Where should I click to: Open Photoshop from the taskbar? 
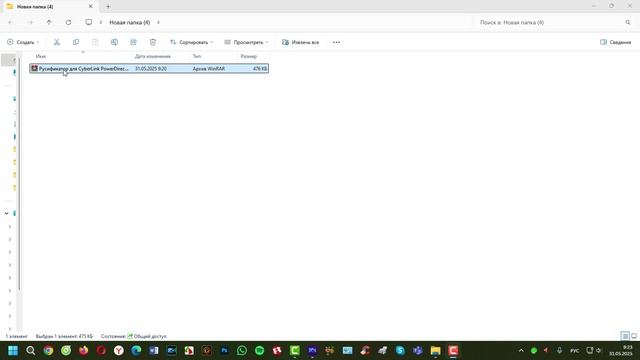[224, 351]
